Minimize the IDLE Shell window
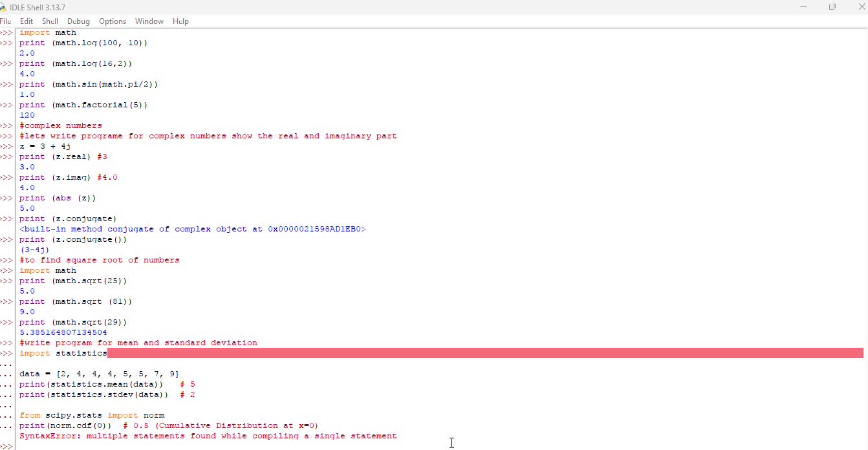 coord(803,6)
